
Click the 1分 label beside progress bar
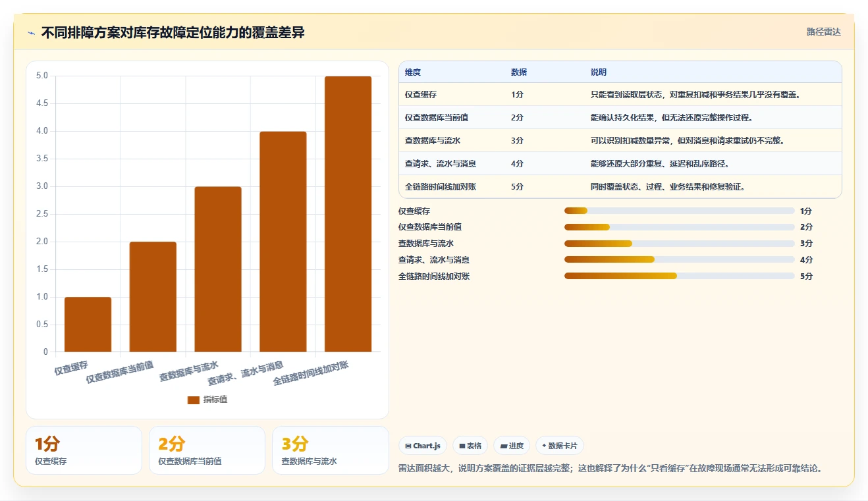tap(806, 211)
